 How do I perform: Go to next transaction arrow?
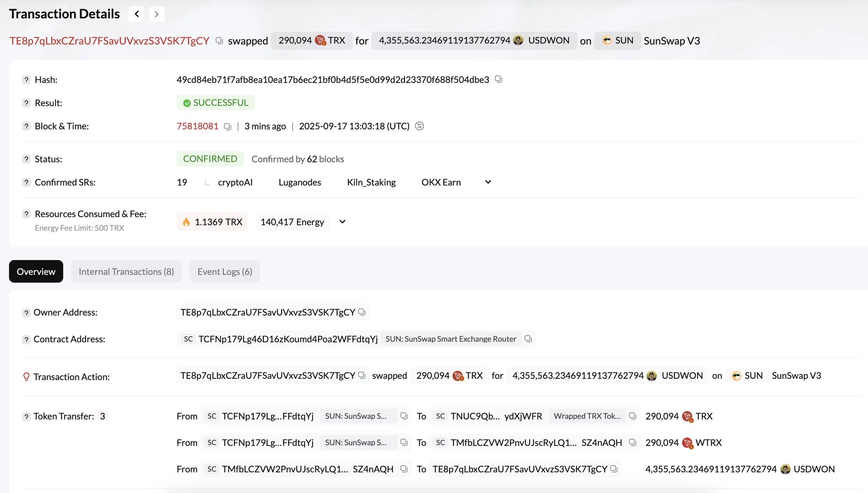[x=156, y=14]
